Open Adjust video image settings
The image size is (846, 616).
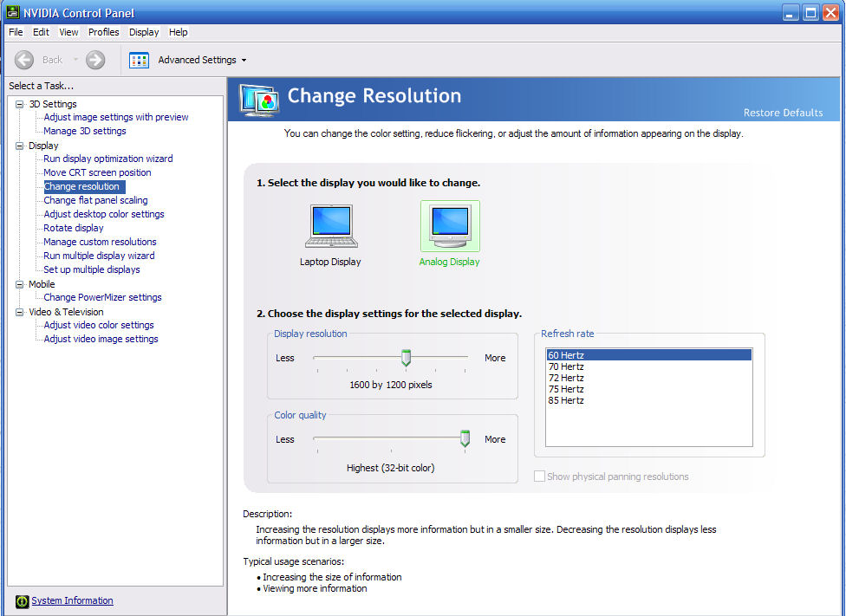click(x=101, y=340)
